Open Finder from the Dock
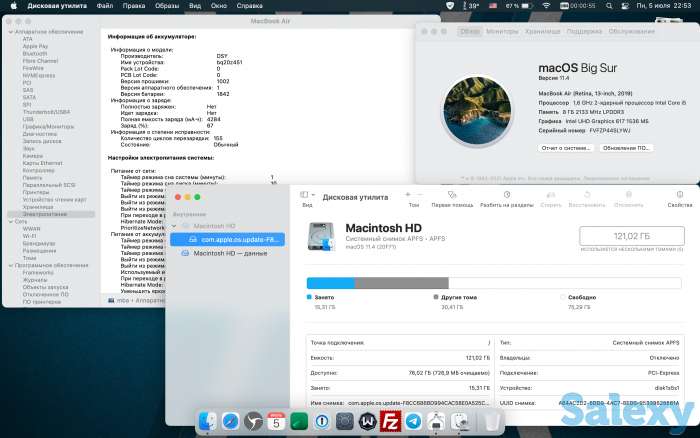The height and width of the screenshot is (438, 700). 207,421
